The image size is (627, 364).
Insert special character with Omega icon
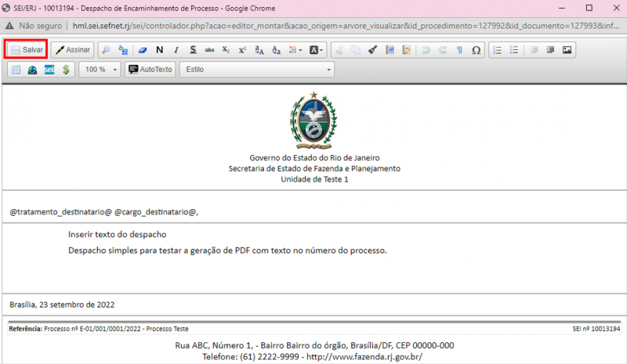click(476, 49)
